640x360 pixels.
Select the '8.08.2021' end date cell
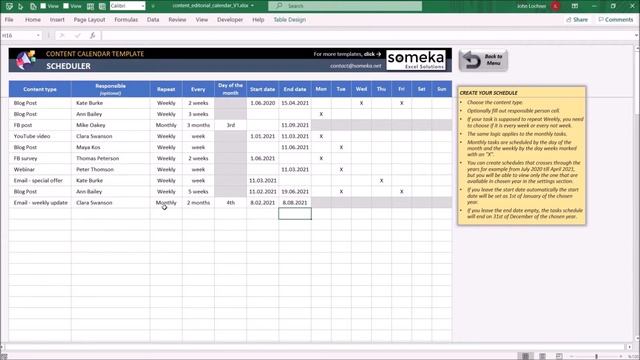[x=295, y=202]
